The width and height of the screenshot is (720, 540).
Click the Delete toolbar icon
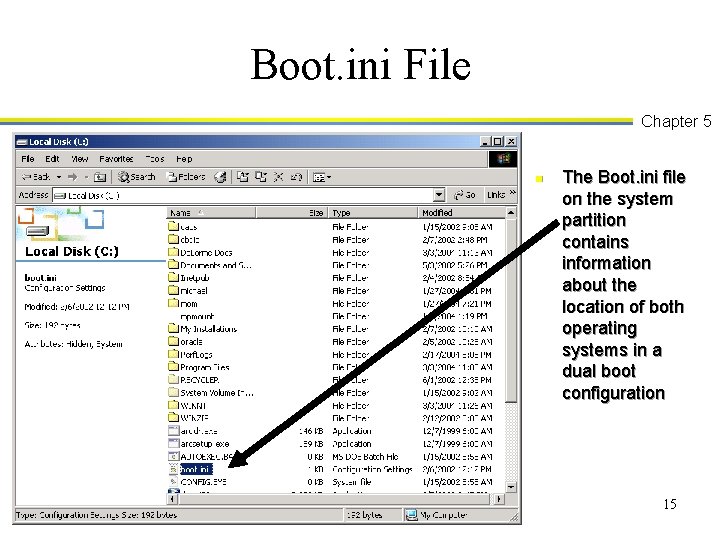point(278,177)
